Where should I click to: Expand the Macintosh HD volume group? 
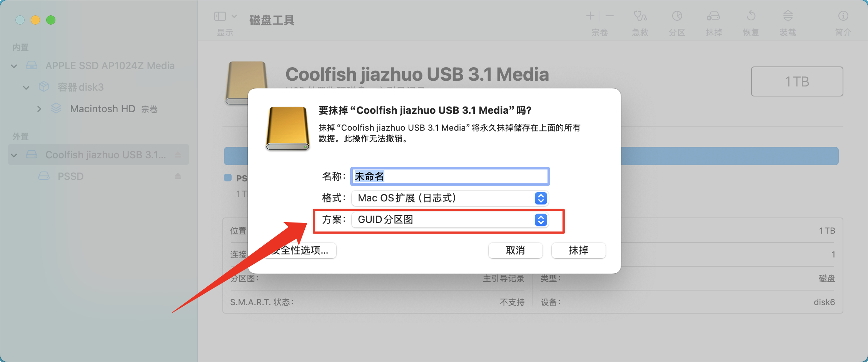click(x=39, y=109)
